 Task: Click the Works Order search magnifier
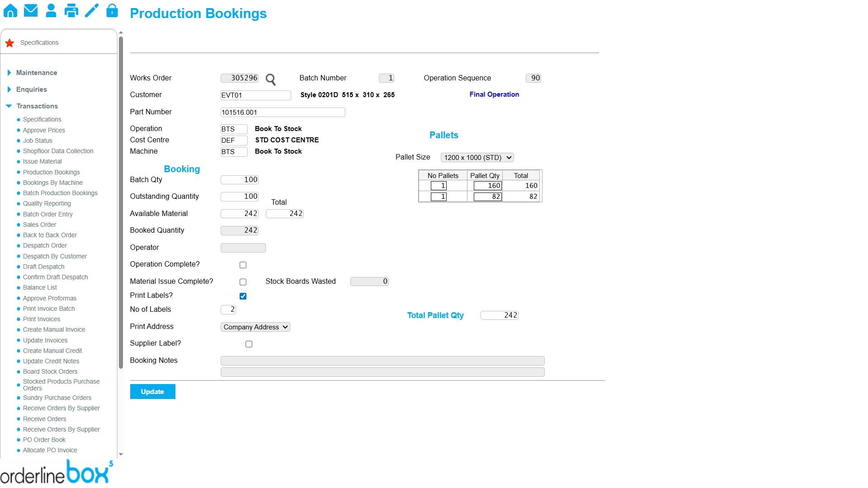[x=270, y=80]
